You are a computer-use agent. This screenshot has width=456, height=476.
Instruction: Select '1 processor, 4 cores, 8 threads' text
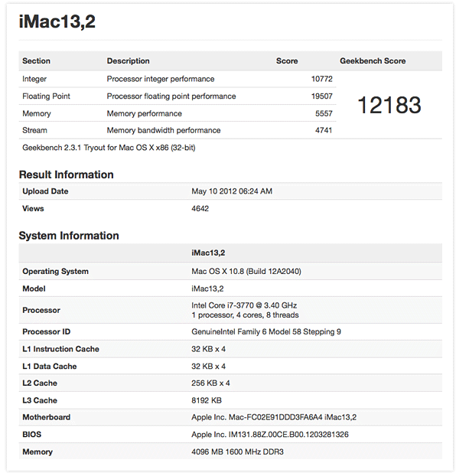245,315
